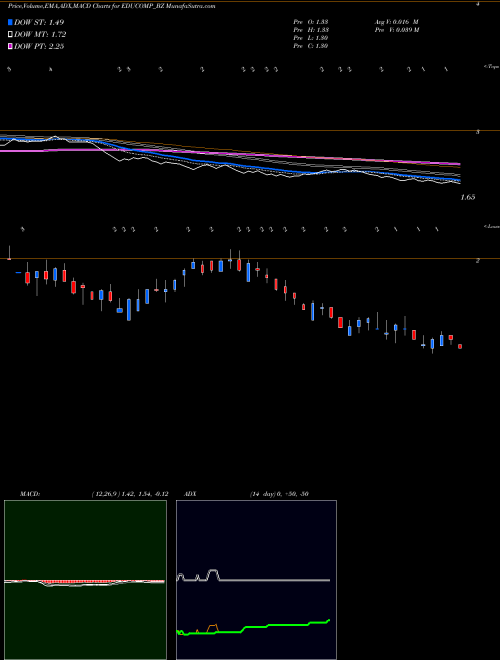Click the 'Pre C: 1.30' close value

click(x=311, y=46)
